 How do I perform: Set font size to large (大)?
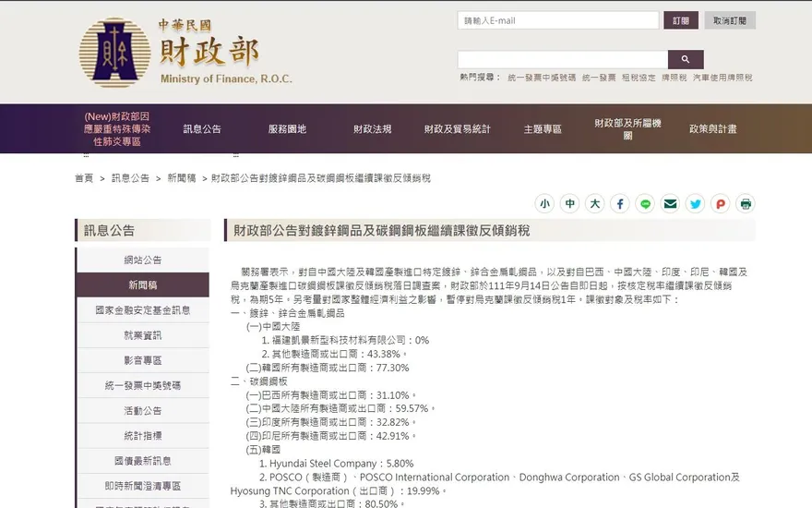595,204
